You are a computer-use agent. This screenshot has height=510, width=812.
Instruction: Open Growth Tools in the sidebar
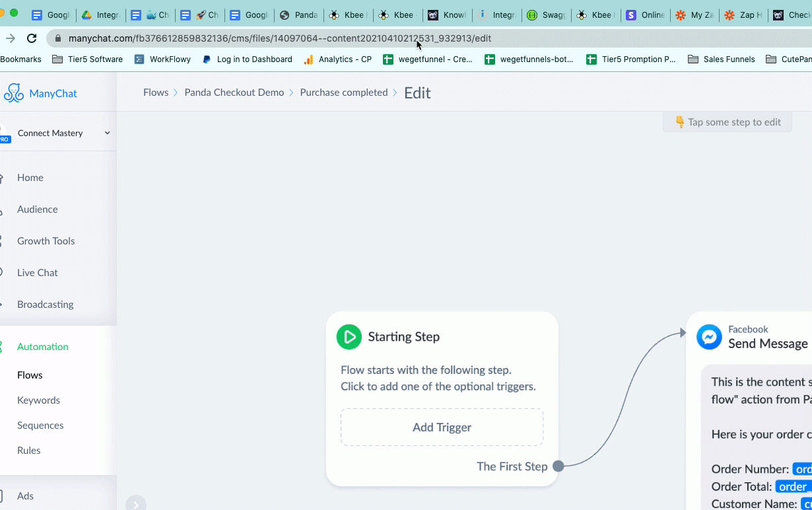[x=46, y=241]
